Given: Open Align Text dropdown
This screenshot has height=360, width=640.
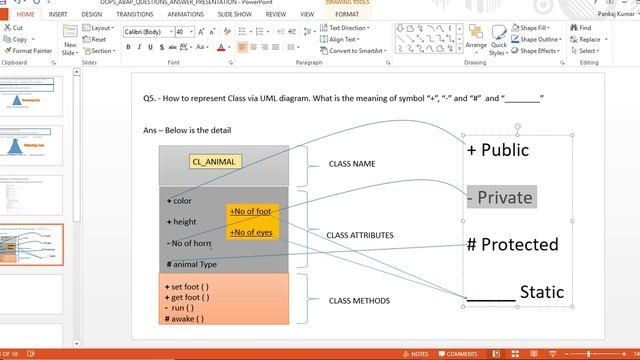Looking at the screenshot, I should point(340,39).
